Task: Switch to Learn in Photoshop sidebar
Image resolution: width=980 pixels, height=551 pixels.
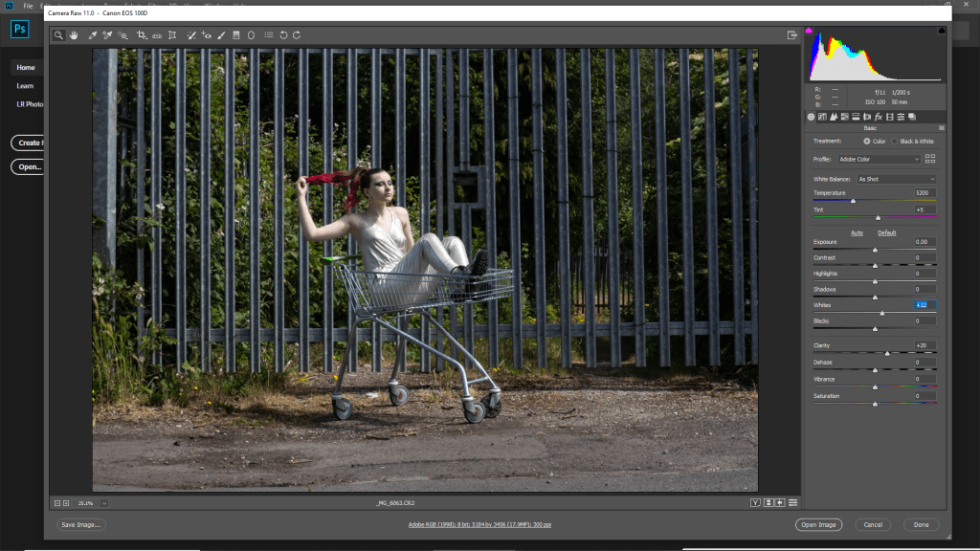Action: pos(25,86)
